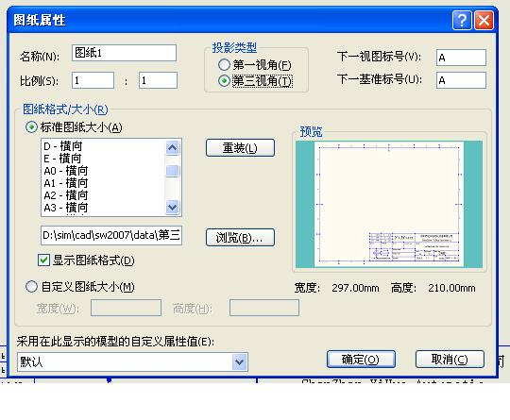Click the sheet format file path field

click(111, 235)
